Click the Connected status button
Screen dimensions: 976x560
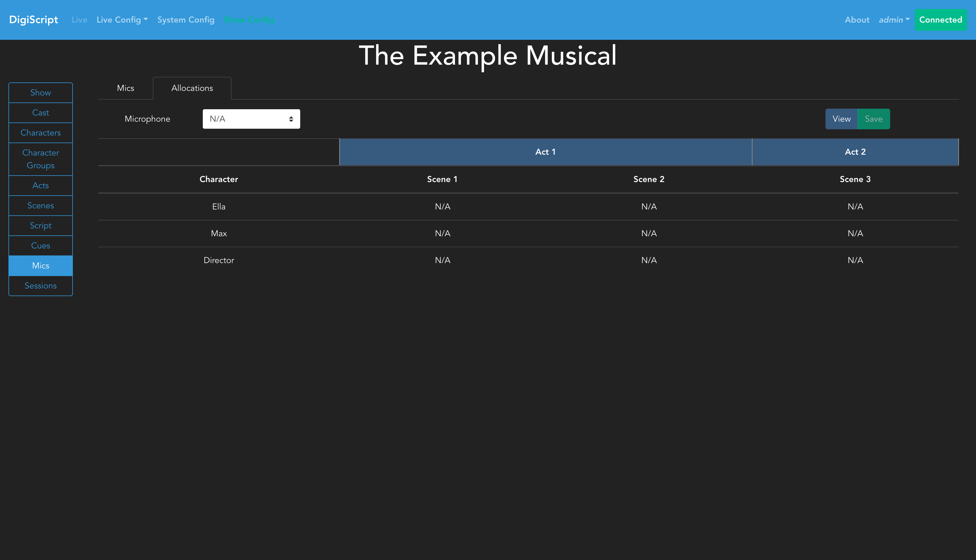coord(940,19)
